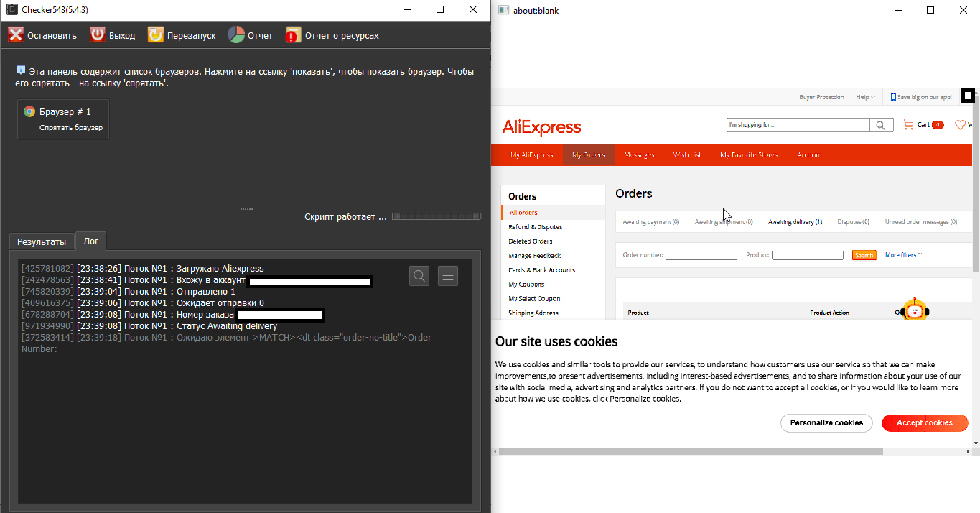Open My Coupons sidebar link

[x=526, y=285]
